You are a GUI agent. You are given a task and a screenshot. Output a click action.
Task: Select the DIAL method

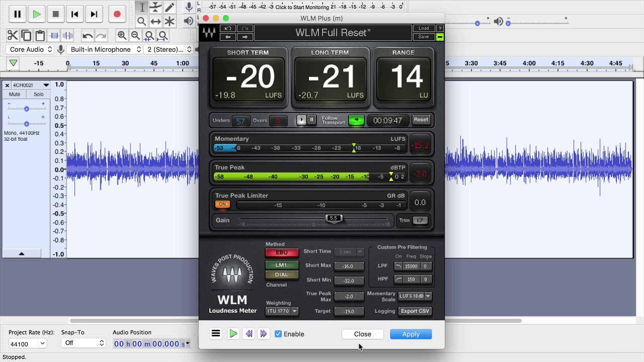click(282, 275)
